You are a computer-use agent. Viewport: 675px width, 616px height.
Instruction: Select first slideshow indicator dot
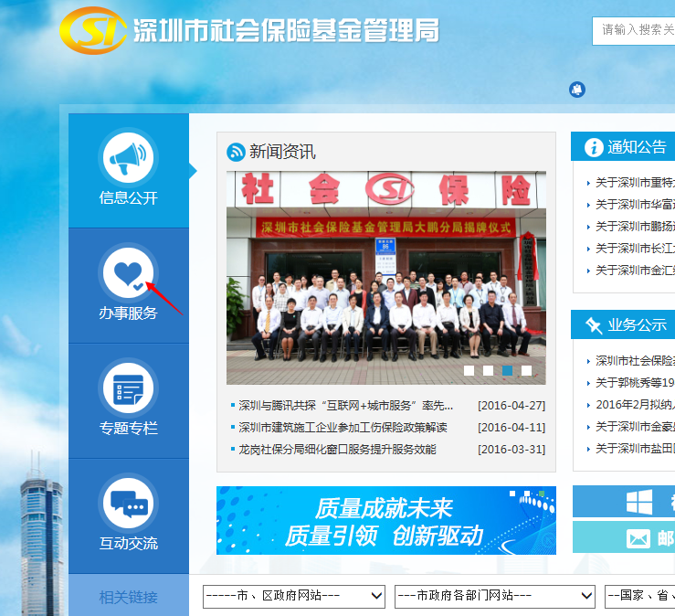tap(469, 370)
